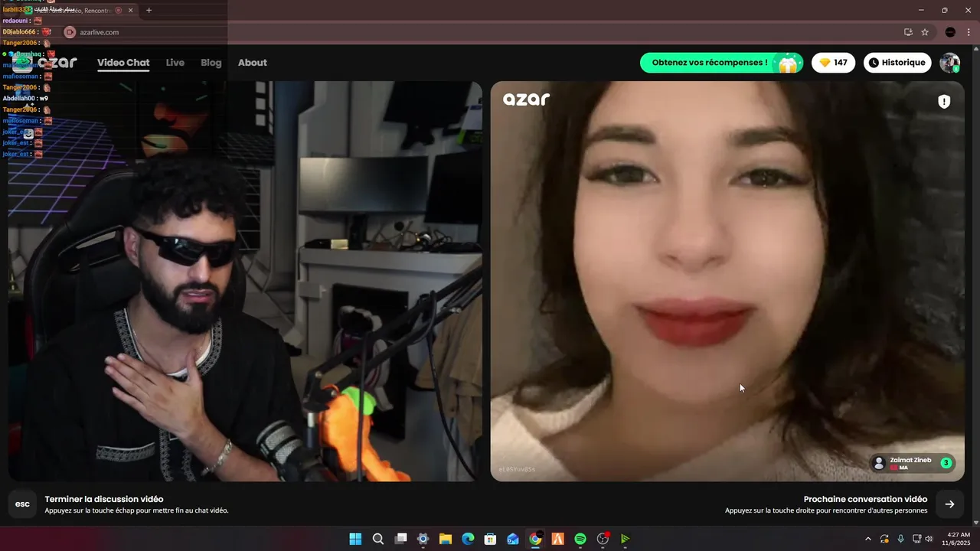Open the orange app icon on the taskbar

[557, 539]
